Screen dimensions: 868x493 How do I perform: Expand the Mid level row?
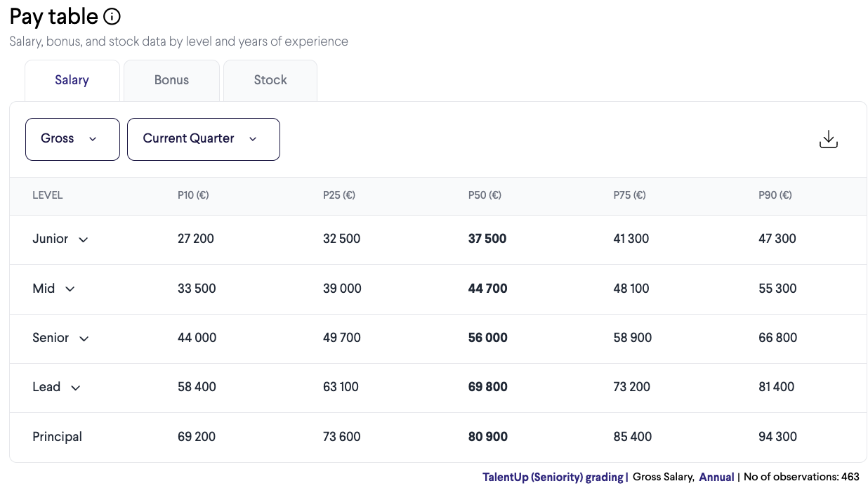pos(70,289)
